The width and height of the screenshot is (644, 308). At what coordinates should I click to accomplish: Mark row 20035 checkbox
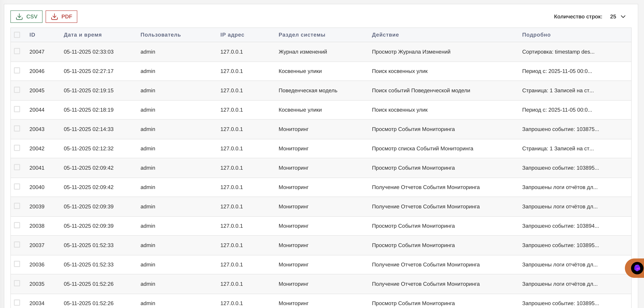coord(17,283)
